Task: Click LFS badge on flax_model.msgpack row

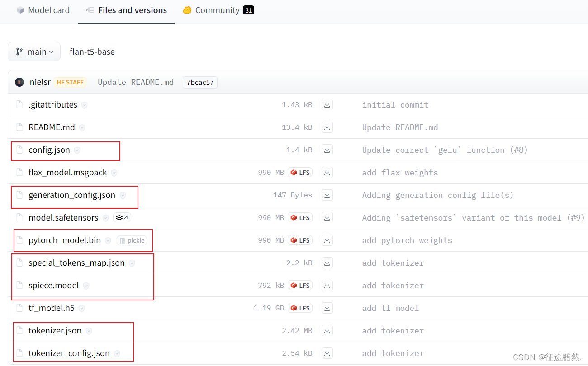Action: click(300, 173)
